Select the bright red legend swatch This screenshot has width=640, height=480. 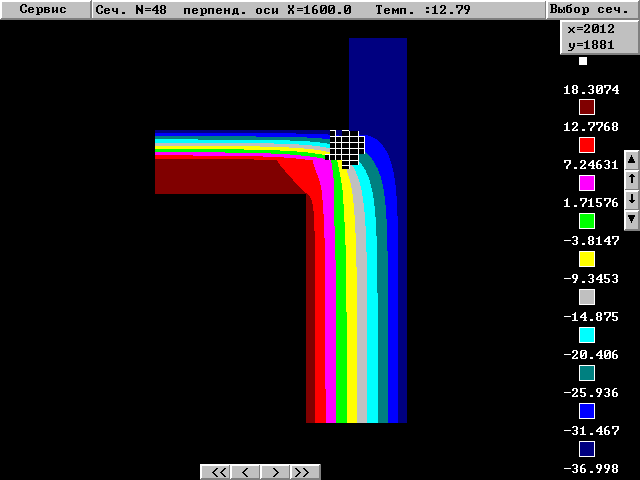(587, 145)
